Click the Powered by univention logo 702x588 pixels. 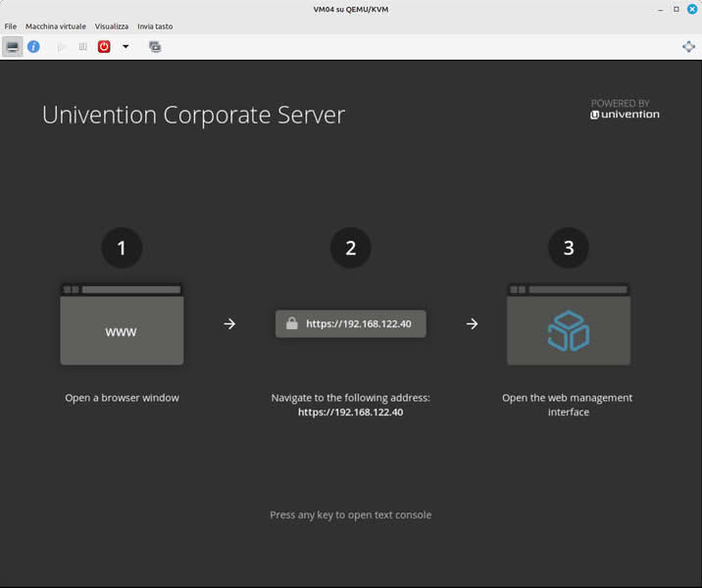[625, 109]
